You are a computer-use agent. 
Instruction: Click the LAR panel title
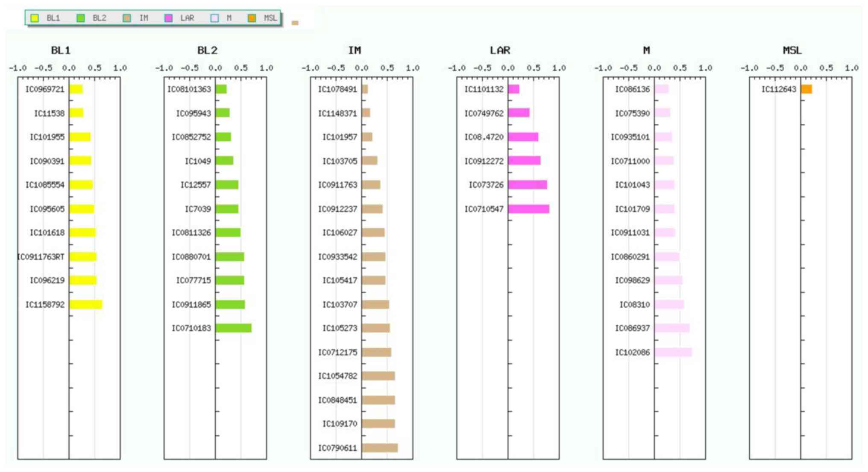[500, 50]
